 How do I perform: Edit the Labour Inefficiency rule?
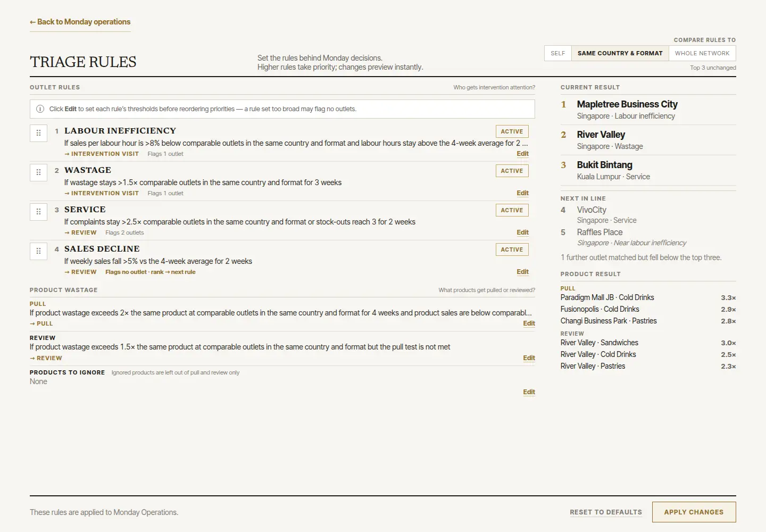point(522,154)
